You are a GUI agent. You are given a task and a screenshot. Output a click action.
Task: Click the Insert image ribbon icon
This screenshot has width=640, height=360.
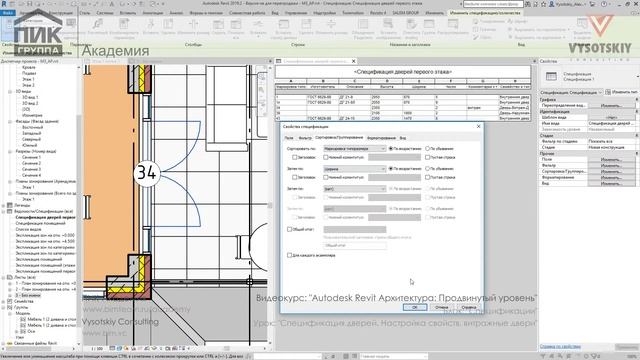(388, 24)
